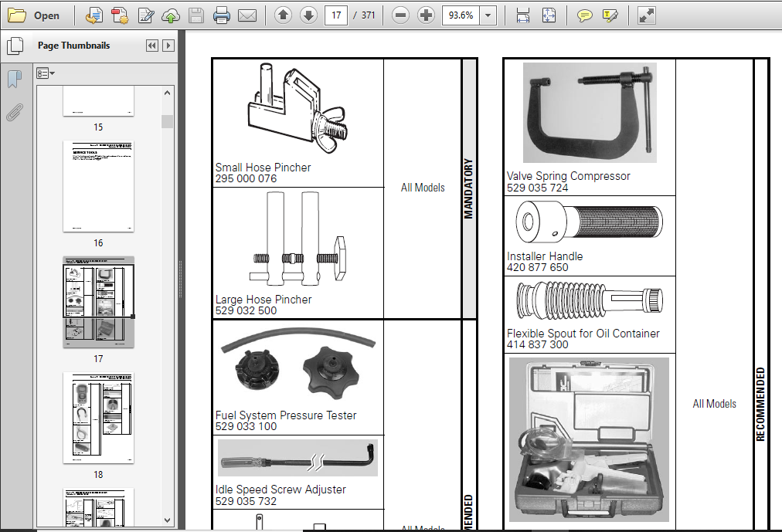The image size is (782, 532).
Task: Click Idle Speed Screw Adjuster text
Action: pyautogui.click(x=280, y=490)
